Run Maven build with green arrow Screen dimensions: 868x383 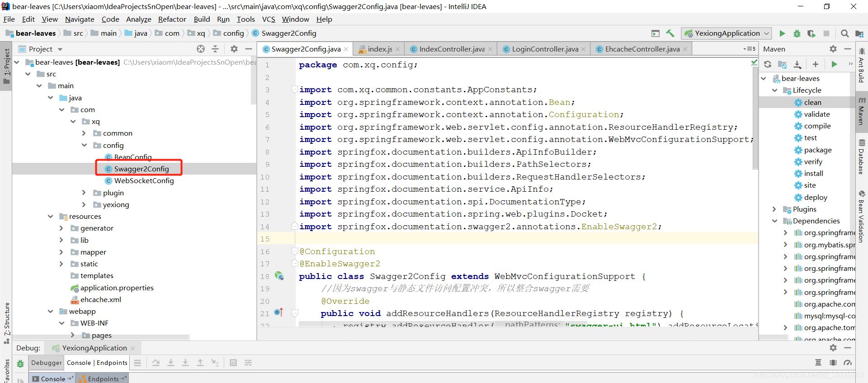[x=834, y=64]
